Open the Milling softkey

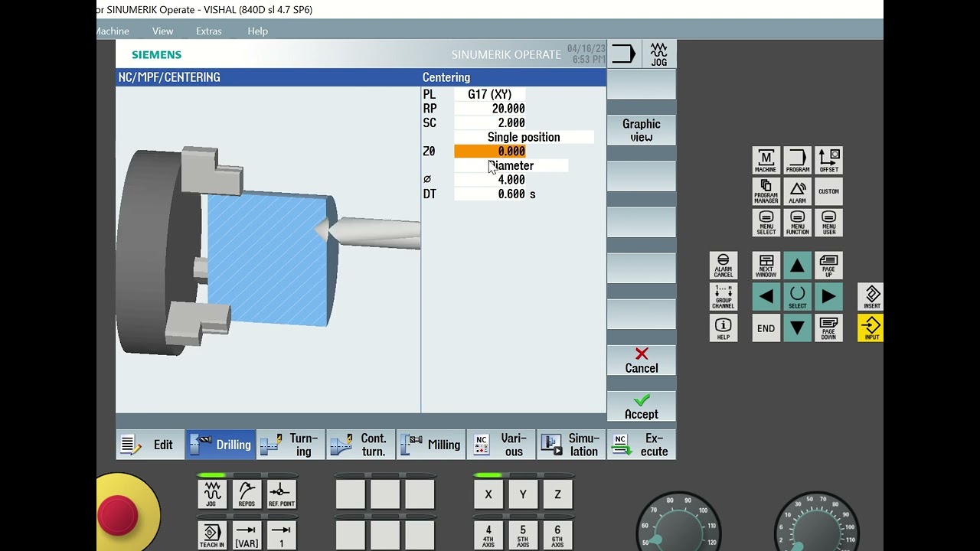point(432,445)
